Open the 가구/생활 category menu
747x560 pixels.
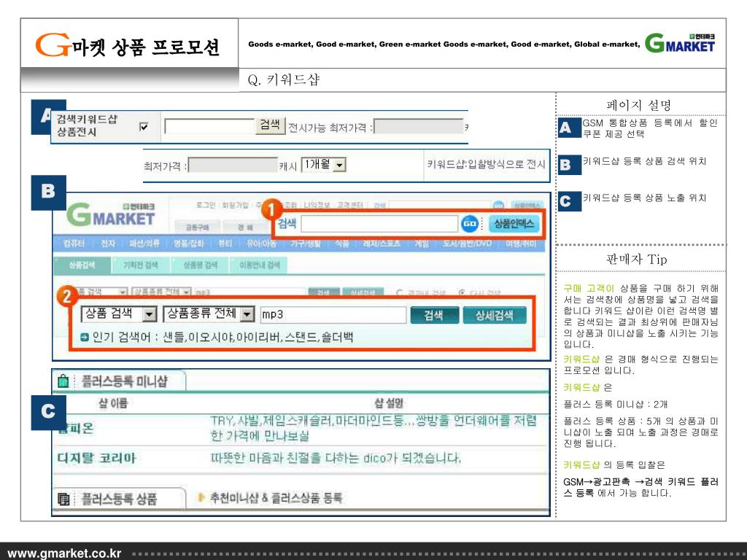click(x=306, y=244)
